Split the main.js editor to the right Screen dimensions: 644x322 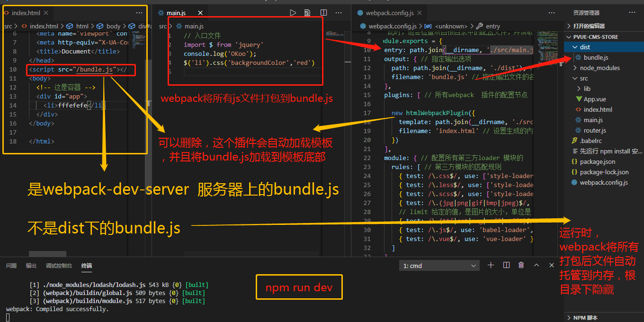tap(323, 13)
